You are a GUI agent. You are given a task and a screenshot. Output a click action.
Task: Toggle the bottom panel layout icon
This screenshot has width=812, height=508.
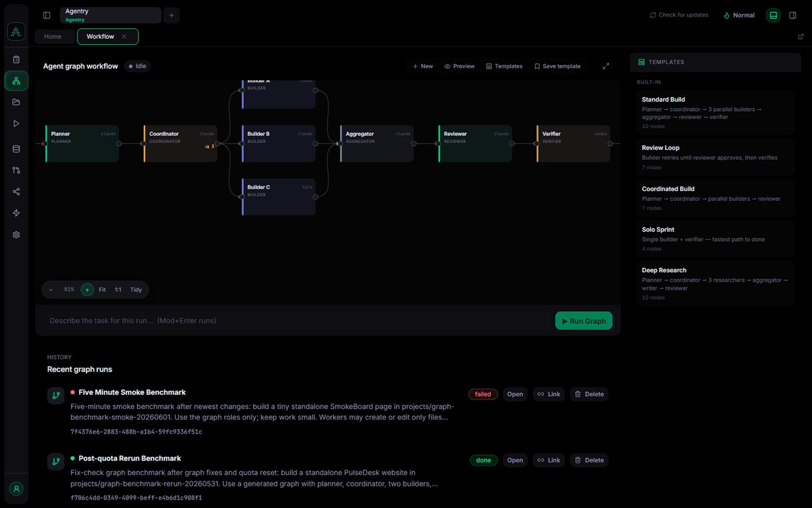click(773, 15)
